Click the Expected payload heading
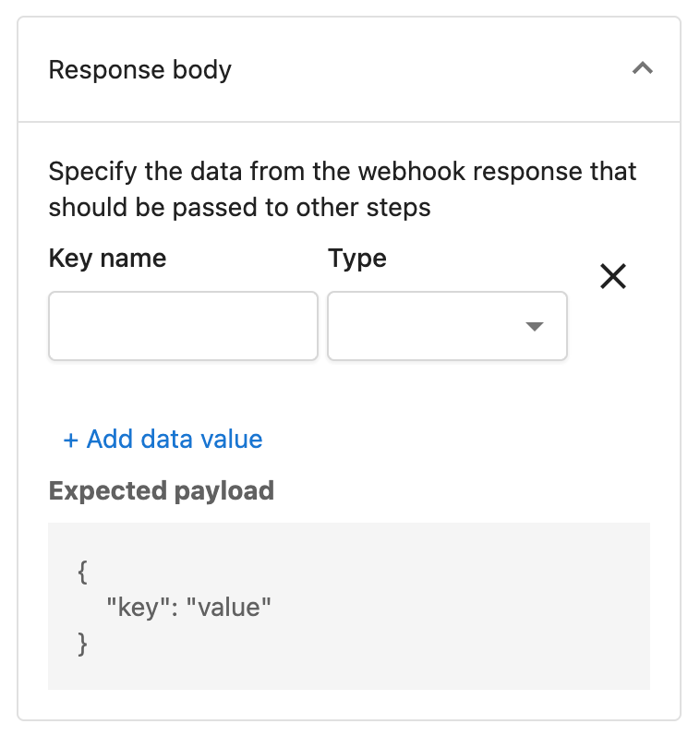Screen dimensions: 700x748 click(162, 490)
